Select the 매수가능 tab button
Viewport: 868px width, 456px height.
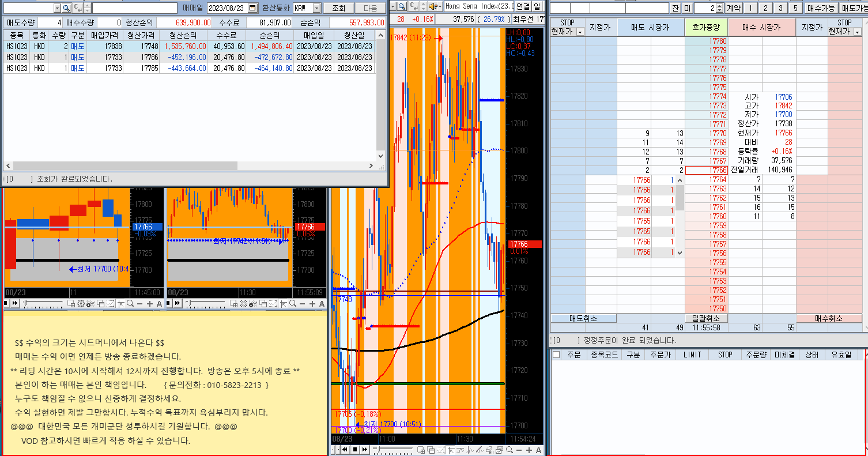click(821, 8)
